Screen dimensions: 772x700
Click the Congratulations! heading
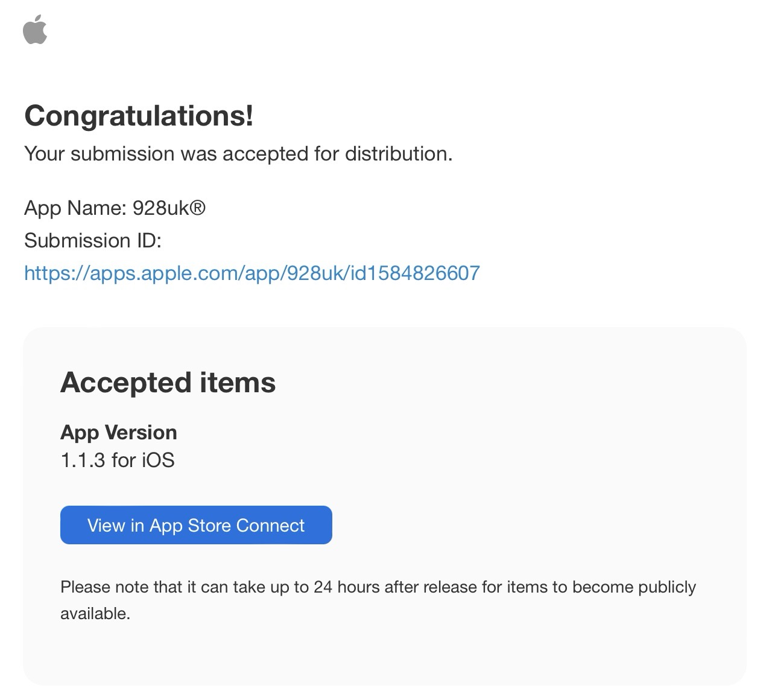[x=139, y=115]
